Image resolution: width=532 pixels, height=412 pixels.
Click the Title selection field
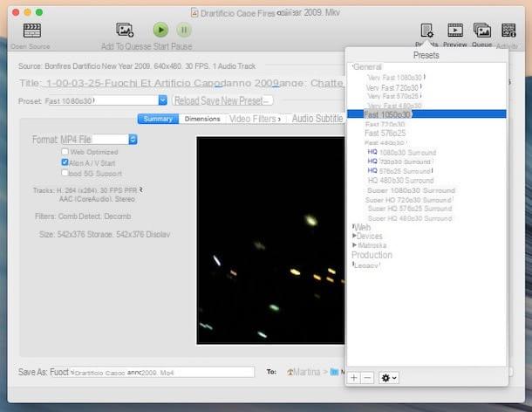pyautogui.click(x=162, y=83)
